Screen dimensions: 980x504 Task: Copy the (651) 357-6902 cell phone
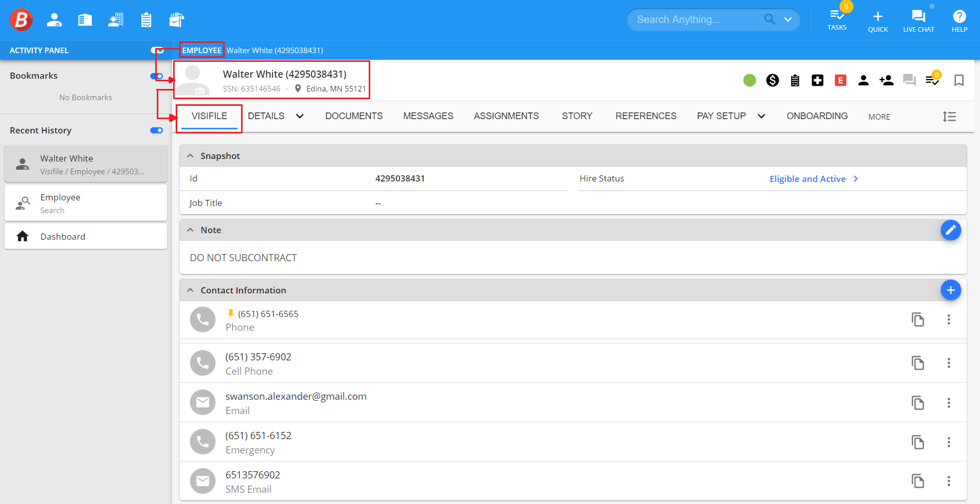click(x=918, y=363)
